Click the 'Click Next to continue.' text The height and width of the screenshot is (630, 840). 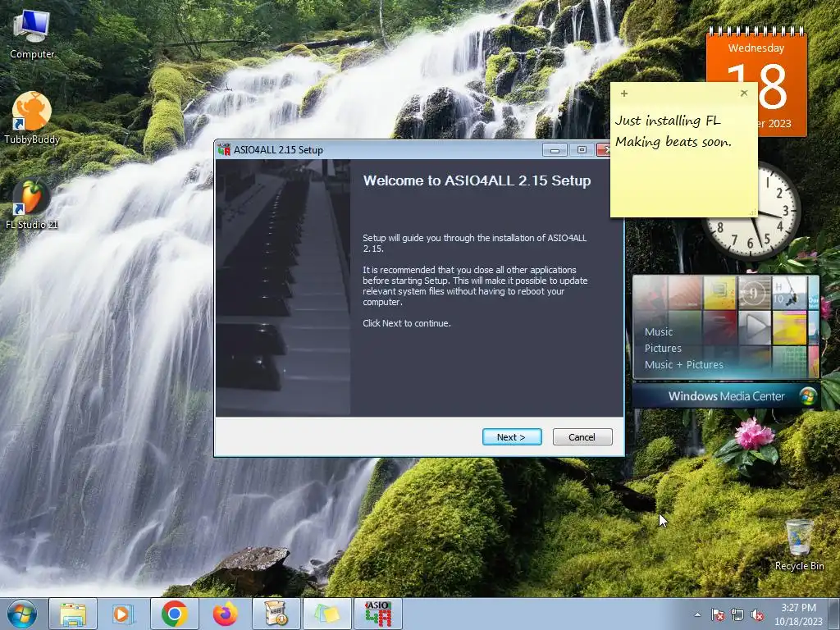coord(407,323)
